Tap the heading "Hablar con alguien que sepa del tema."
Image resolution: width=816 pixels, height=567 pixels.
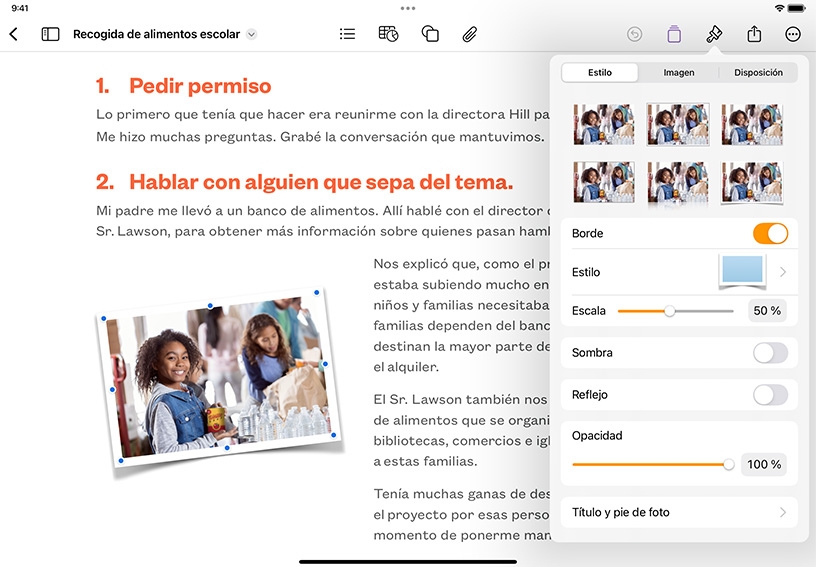pos(321,182)
